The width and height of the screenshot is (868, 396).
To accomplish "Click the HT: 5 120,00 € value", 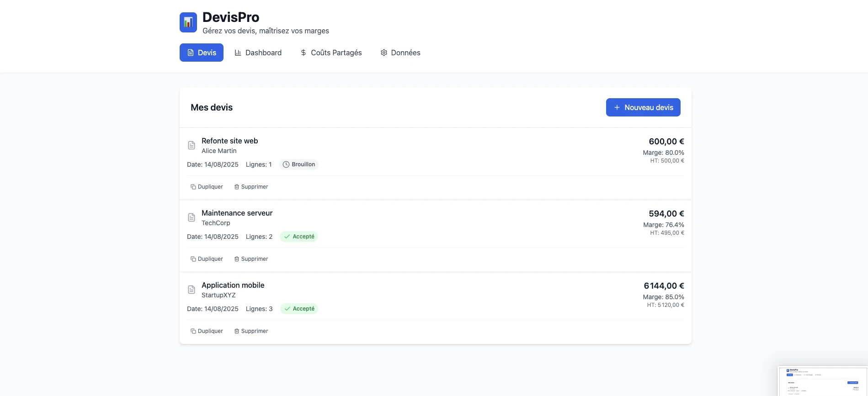I will tap(666, 305).
